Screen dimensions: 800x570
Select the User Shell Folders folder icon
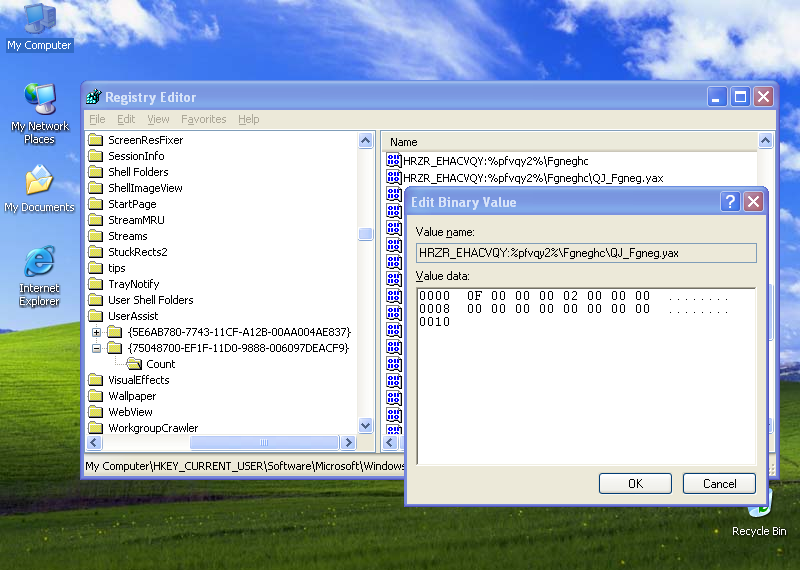pyautogui.click(x=95, y=300)
